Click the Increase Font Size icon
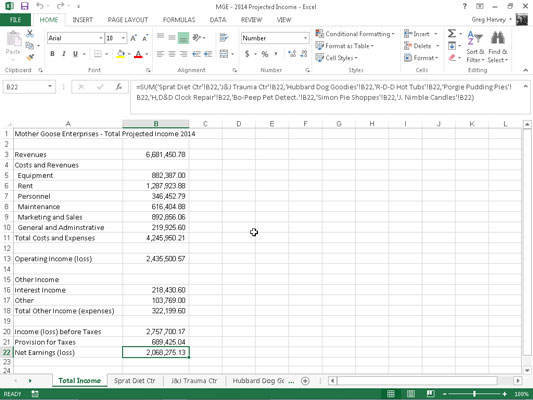533x400 pixels. click(134, 38)
